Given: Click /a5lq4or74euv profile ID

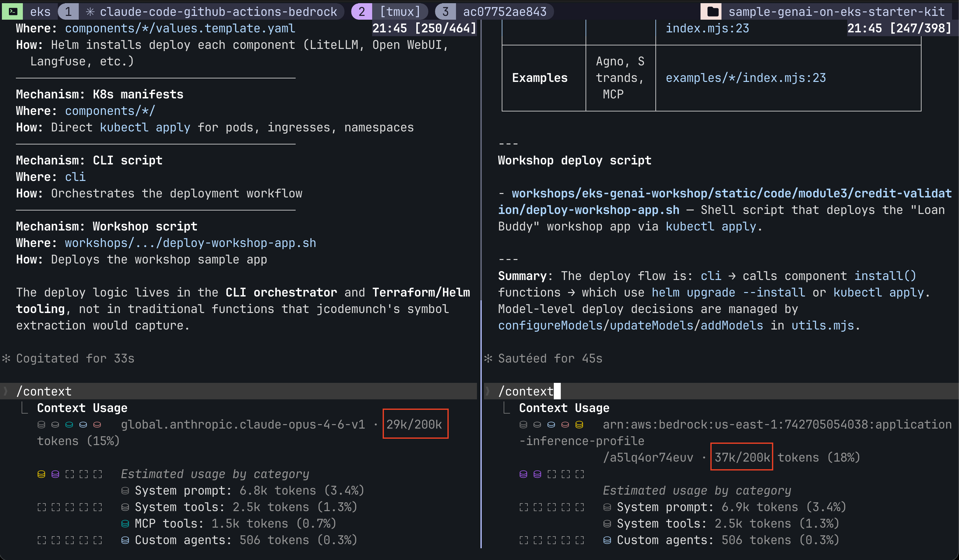Looking at the screenshot, I should pos(648,458).
